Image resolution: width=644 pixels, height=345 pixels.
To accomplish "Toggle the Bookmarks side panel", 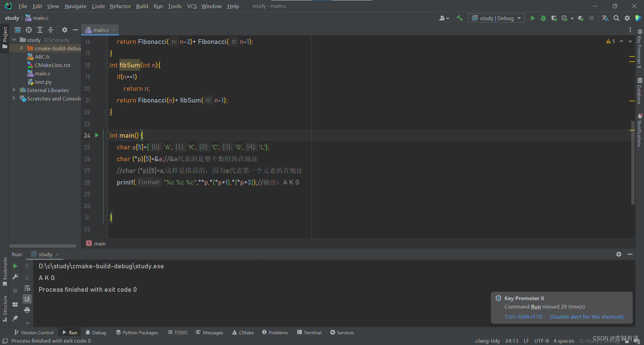I will (5, 272).
